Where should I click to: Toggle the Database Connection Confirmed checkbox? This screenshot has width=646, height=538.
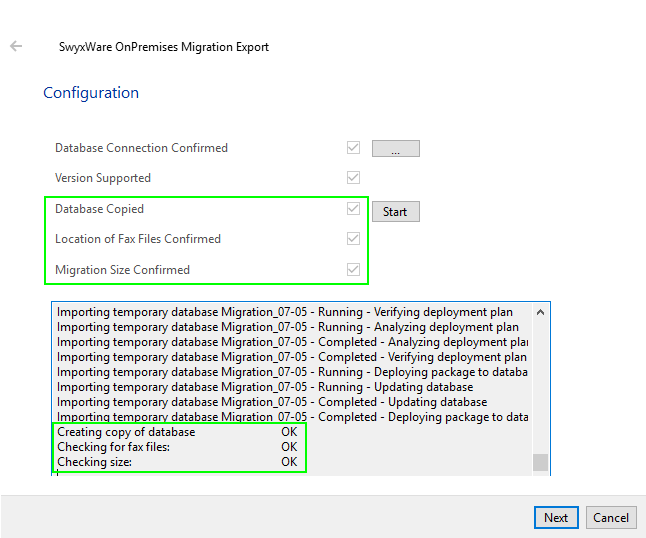(353, 148)
